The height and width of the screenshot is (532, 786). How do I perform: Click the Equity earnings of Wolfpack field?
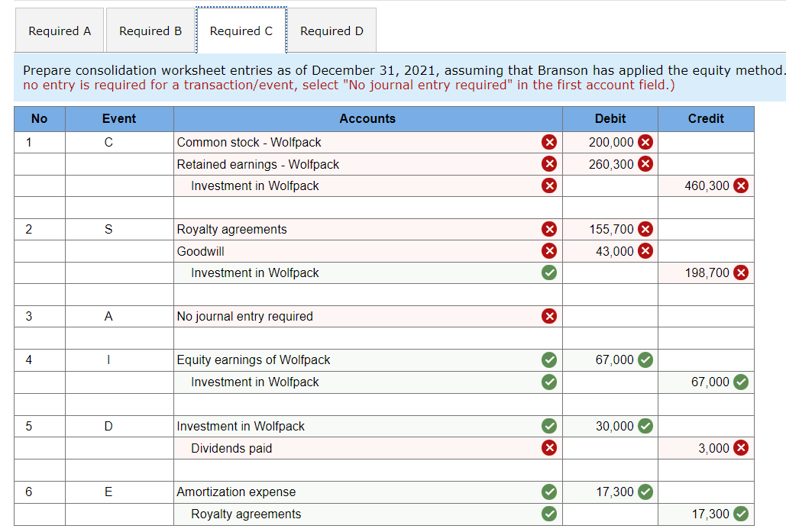[x=368, y=360]
